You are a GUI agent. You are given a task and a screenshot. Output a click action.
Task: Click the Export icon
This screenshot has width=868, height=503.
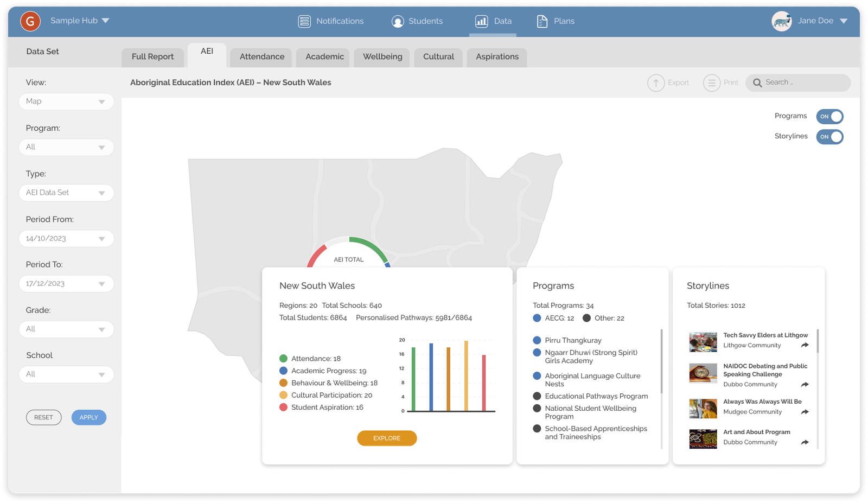656,82
